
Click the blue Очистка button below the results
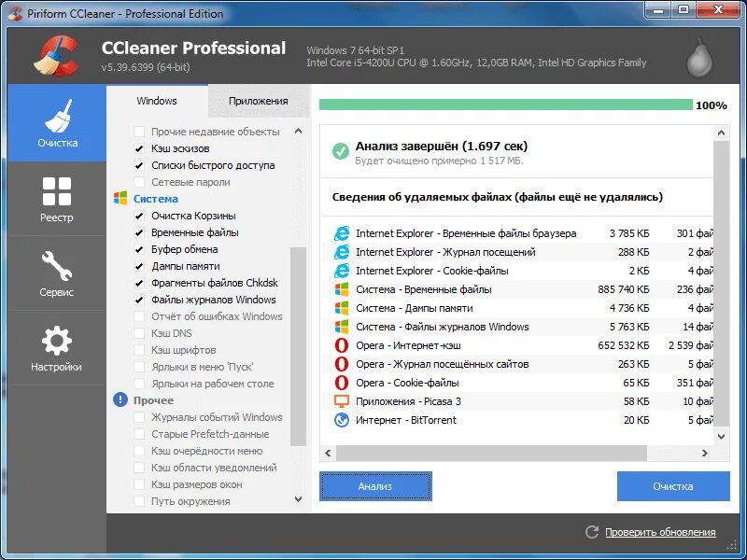click(x=673, y=486)
